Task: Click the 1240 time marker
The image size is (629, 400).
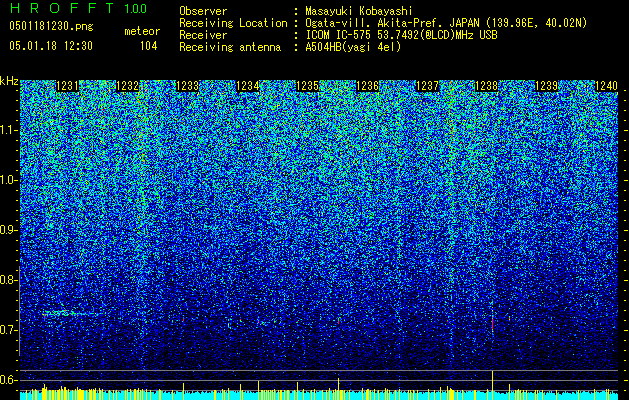Action: (x=606, y=86)
